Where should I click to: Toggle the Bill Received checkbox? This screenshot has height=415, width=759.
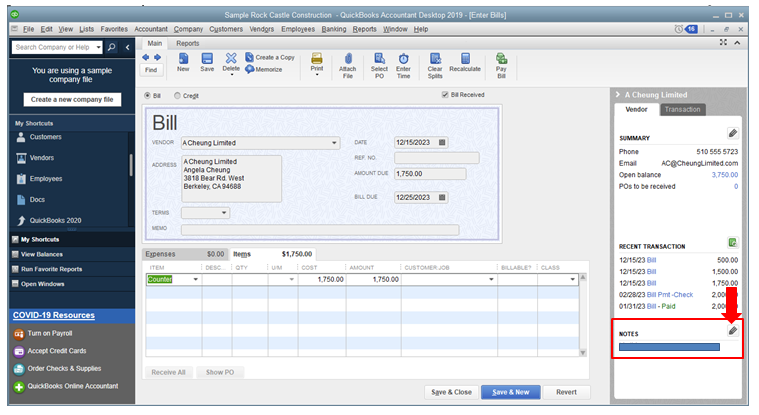click(x=446, y=96)
